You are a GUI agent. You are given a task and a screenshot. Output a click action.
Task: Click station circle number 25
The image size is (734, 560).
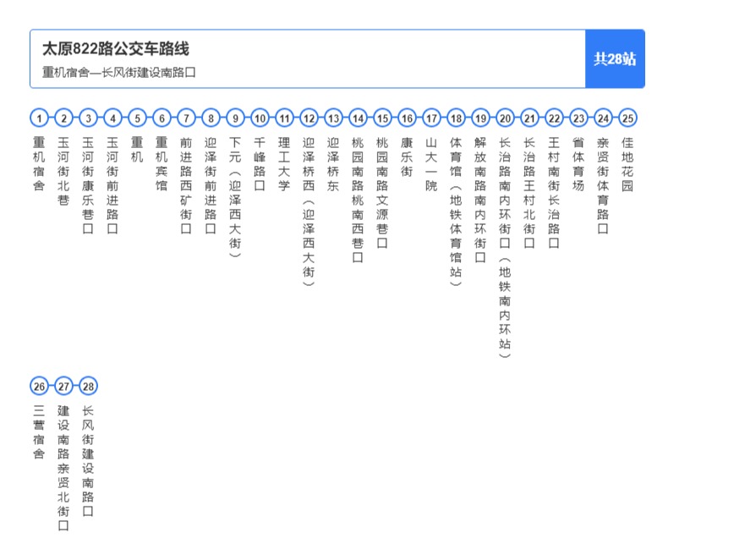tap(627, 118)
